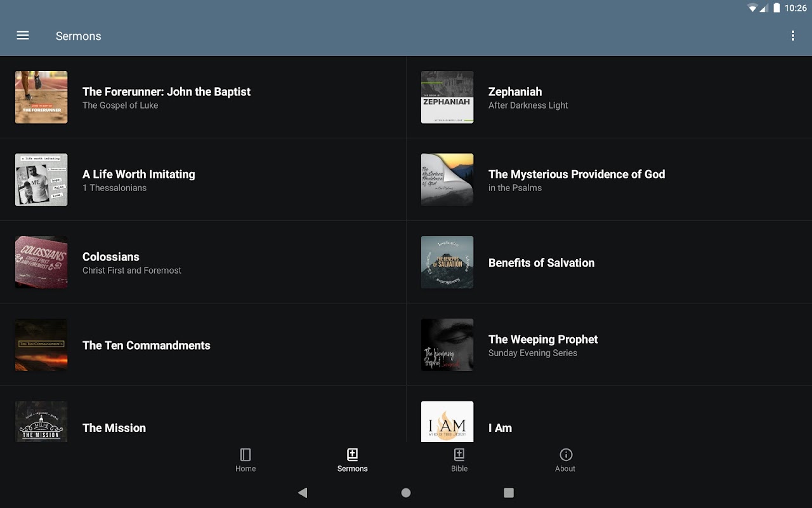Open the hamburger navigation menu
This screenshot has width=812, height=508.
pyautogui.click(x=23, y=36)
